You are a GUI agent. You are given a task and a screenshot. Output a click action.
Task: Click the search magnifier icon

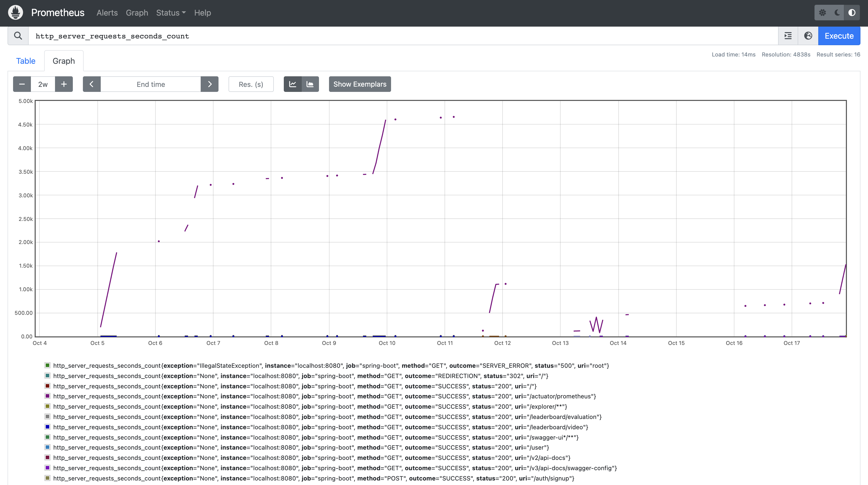(x=18, y=36)
